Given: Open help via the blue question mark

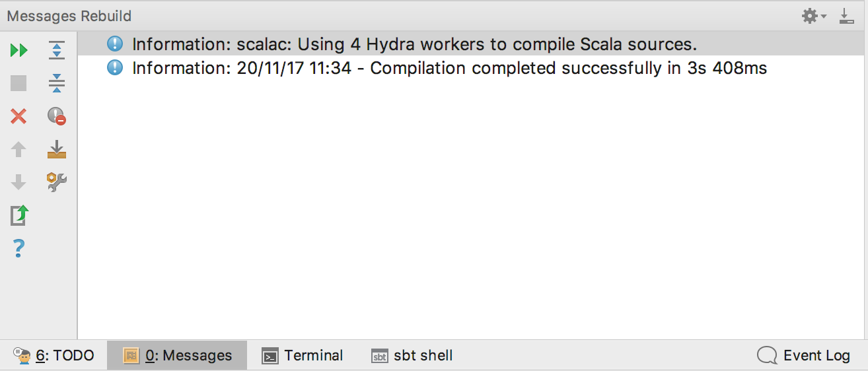Looking at the screenshot, I should point(18,248).
